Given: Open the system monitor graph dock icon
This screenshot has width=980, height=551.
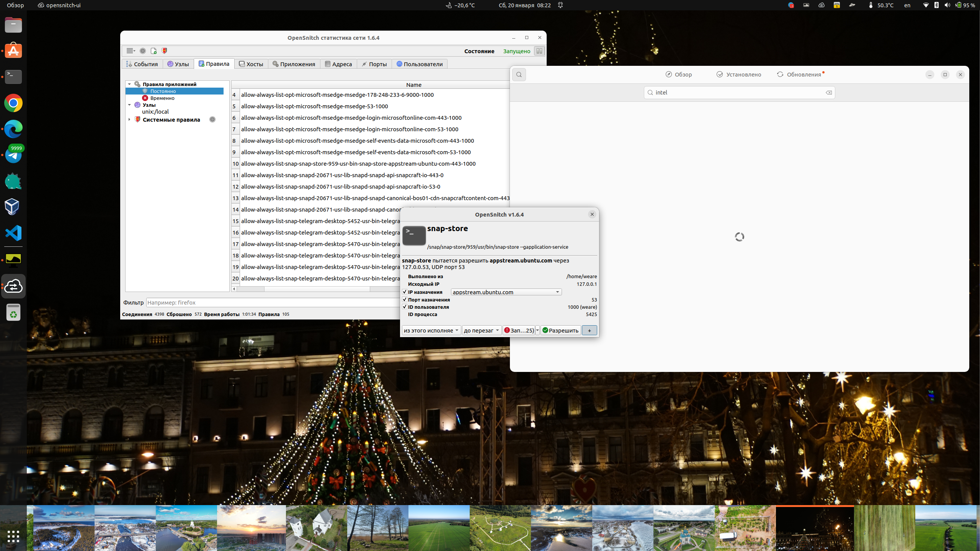Looking at the screenshot, I should (13, 259).
